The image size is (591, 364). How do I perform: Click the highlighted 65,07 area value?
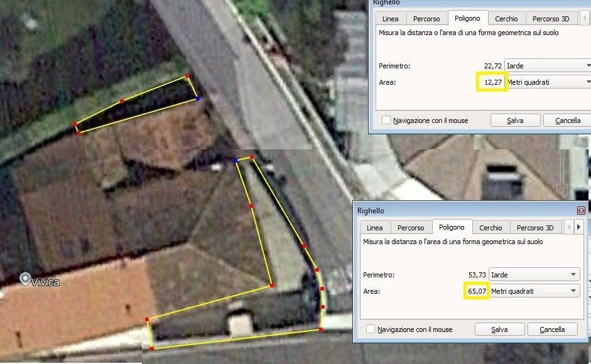476,291
